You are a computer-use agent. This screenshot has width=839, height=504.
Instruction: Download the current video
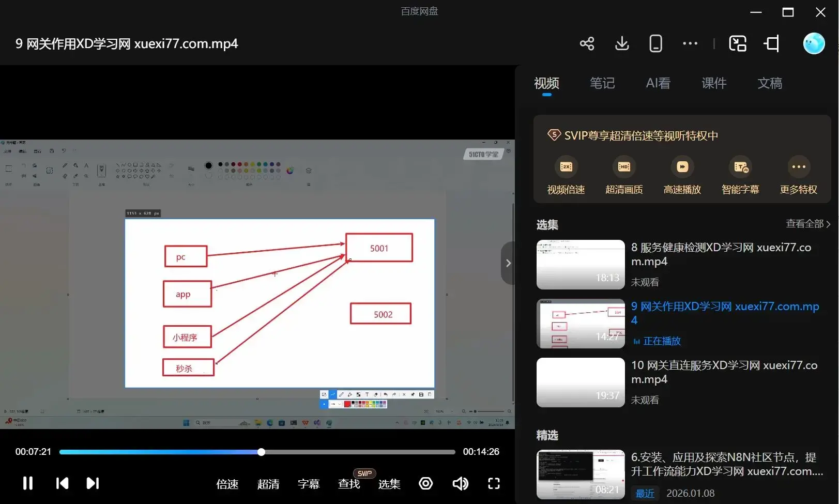click(x=621, y=43)
